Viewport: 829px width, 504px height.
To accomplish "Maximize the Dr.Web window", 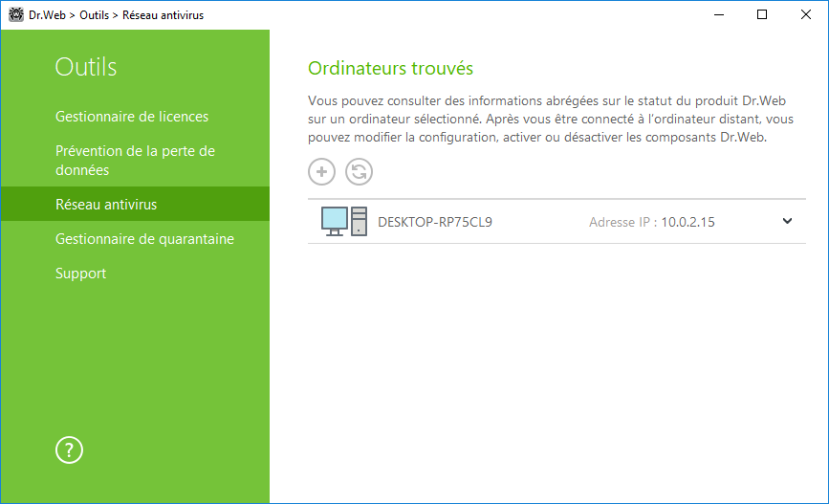I will [762, 14].
